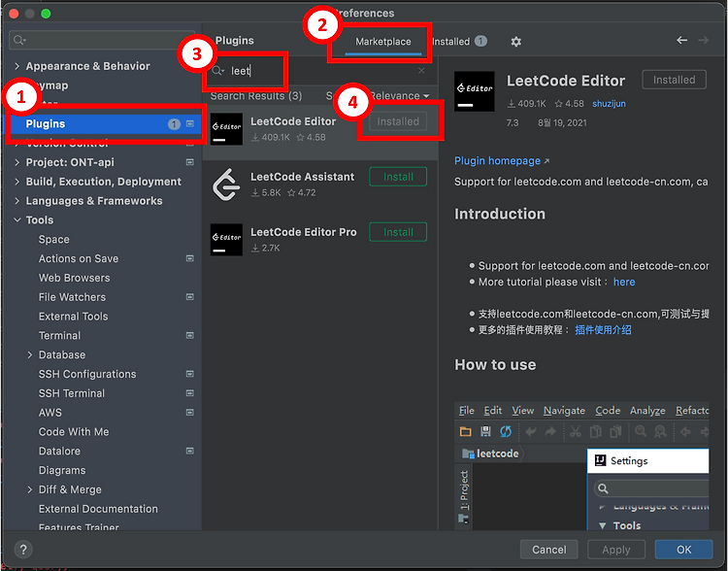
Task: Click the forward navigation arrow
Action: tap(704, 41)
